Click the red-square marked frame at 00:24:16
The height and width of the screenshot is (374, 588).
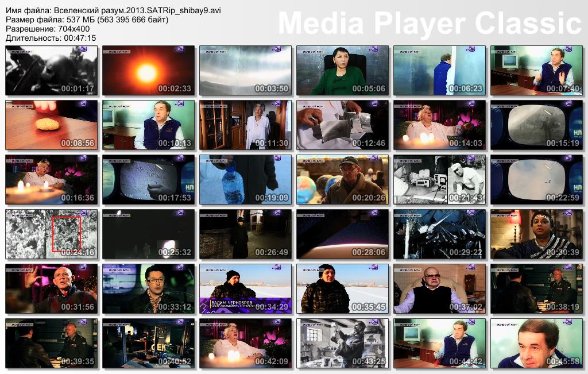pyautogui.click(x=51, y=234)
